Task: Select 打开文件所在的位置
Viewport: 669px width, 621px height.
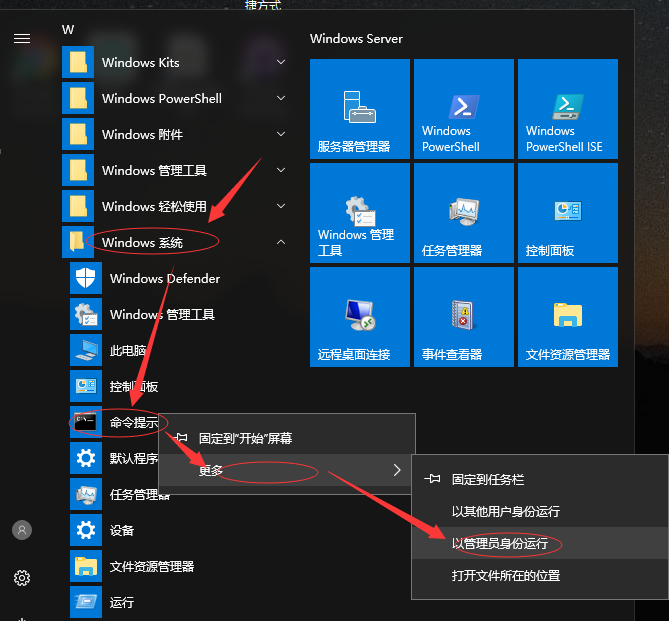Action: [540, 575]
